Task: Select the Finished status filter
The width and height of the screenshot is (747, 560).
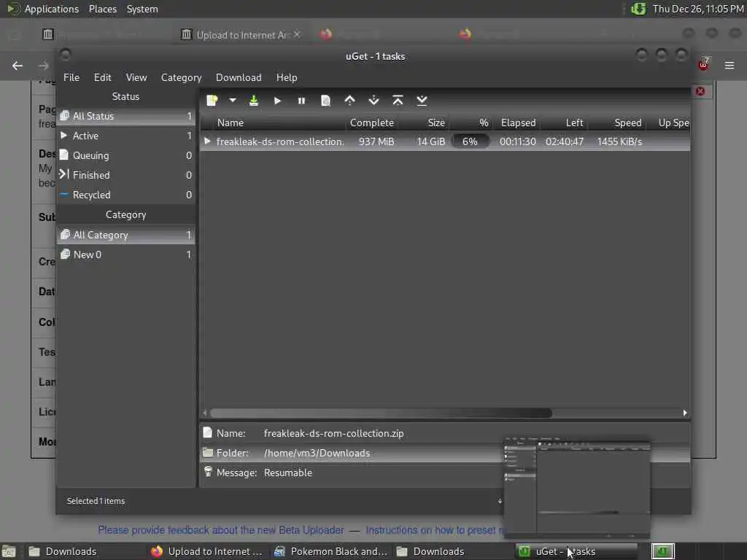Action: coord(126,175)
